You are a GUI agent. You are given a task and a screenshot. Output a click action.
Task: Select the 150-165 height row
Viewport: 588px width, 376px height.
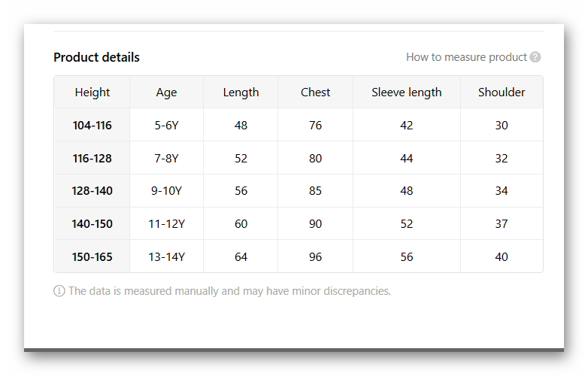(x=92, y=257)
